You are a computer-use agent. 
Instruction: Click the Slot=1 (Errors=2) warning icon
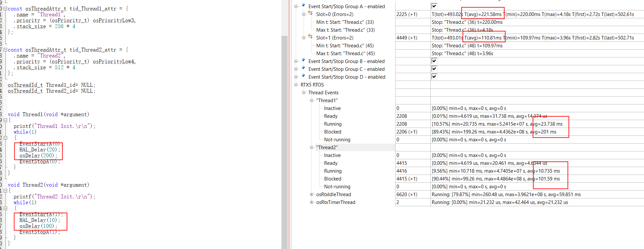coord(310,37)
